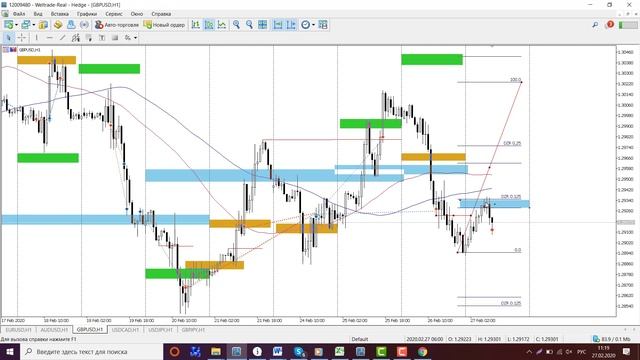
Task: Expand the periods clock dropdown arrow
Action: (313, 25)
